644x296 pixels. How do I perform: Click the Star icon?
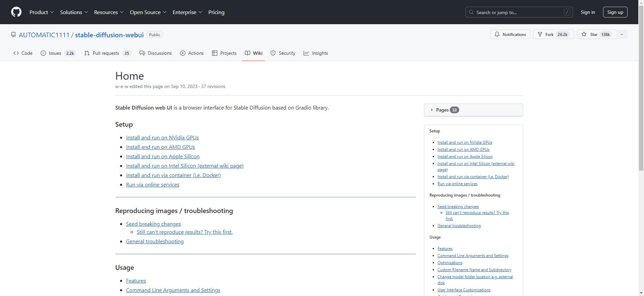pos(584,34)
